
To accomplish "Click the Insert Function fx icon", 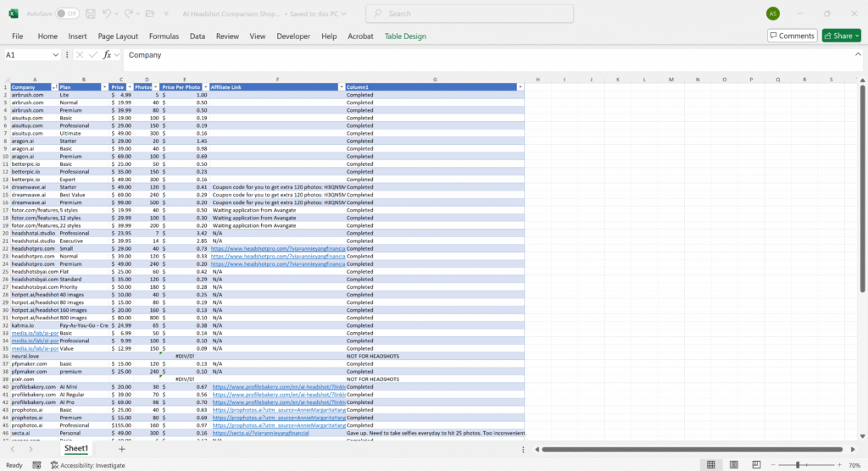I will point(107,55).
